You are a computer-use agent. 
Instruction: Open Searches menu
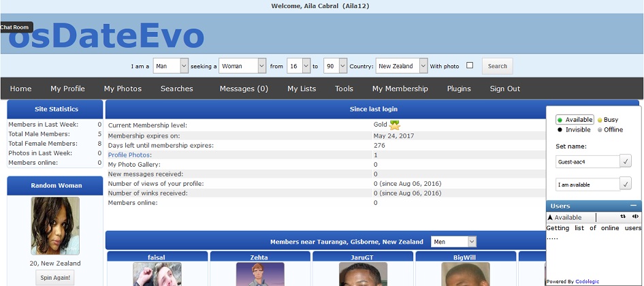point(176,89)
